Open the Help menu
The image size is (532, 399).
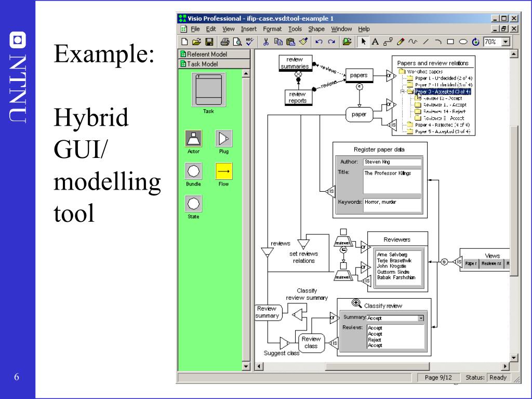pyautogui.click(x=364, y=29)
